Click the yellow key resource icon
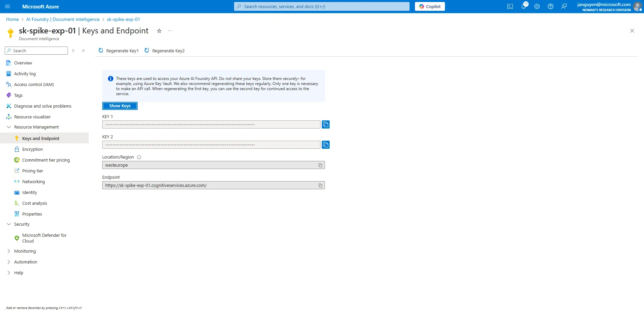This screenshot has width=644, height=310. (x=10, y=33)
